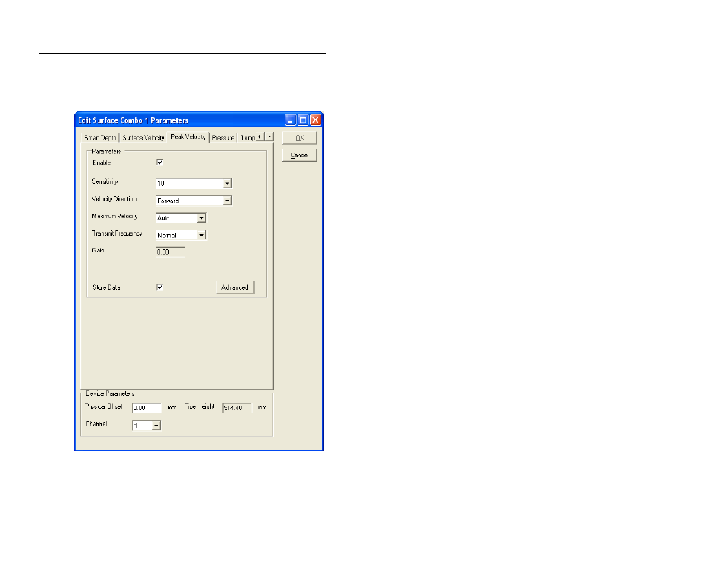This screenshot has width=728, height=562.
Task: Maximize the Edit Surface Combo dialog
Action: 303,120
